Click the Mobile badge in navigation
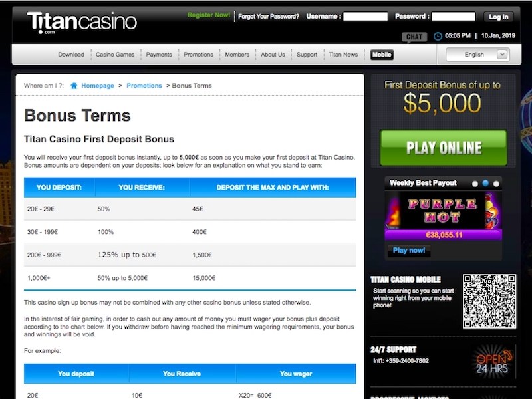The height and width of the screenshot is (399, 532). tap(382, 55)
